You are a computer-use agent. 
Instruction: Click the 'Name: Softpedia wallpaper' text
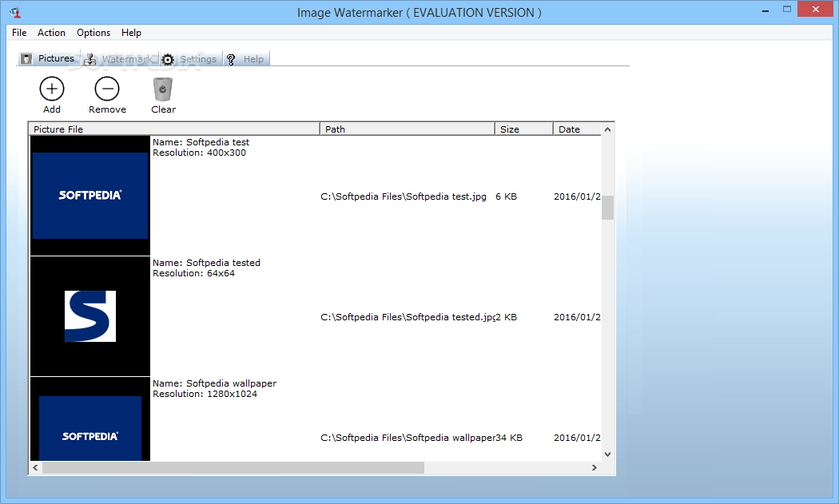215,383
